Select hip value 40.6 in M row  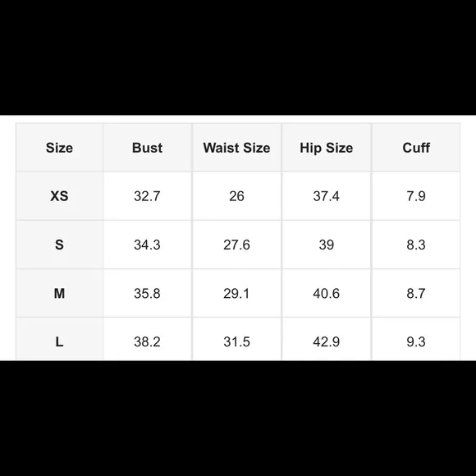pos(327,293)
